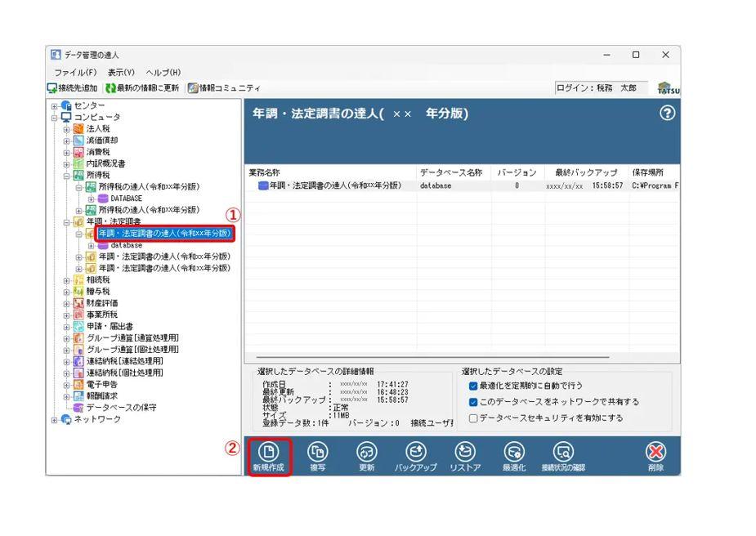Sort by バージョン column header

517,172
